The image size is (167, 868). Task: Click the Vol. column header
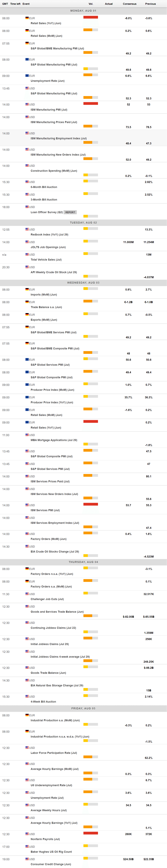click(91, 4)
